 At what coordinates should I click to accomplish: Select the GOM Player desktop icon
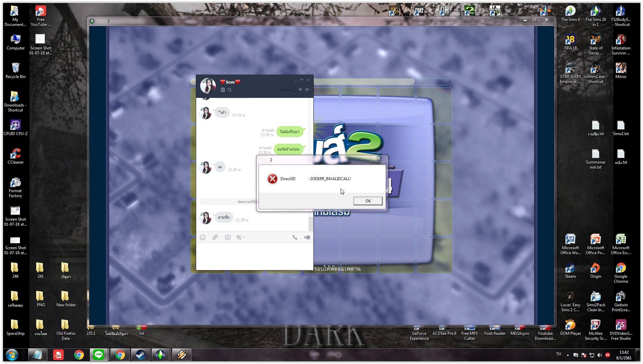570,327
